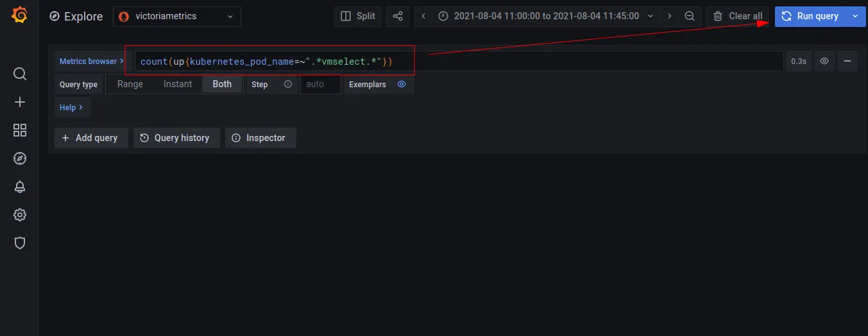The image size is (868, 336).
Task: Open the search icon in sidebar
Action: pos(20,74)
